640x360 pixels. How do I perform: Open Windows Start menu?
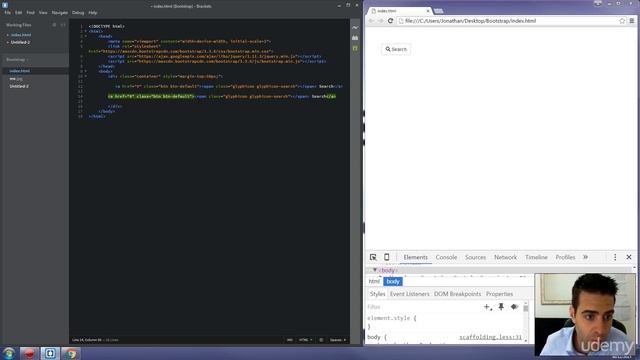tap(9, 353)
